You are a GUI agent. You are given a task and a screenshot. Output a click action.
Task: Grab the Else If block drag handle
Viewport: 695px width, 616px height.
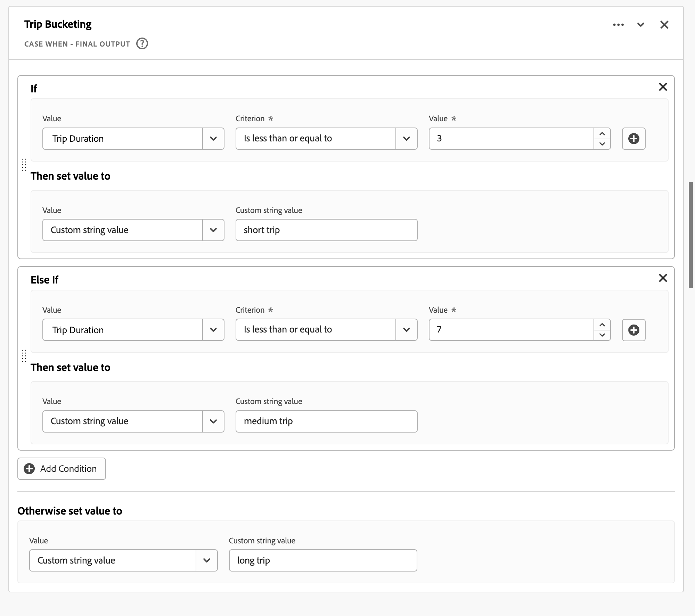click(24, 356)
